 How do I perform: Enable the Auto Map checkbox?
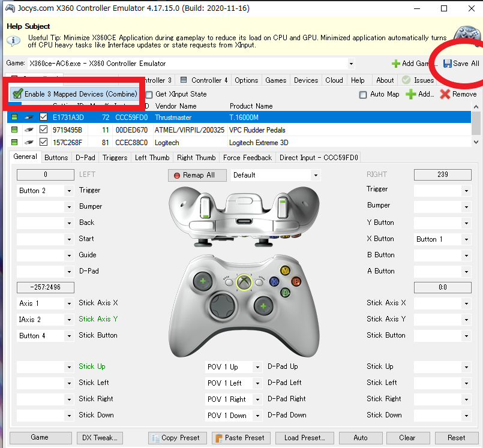(363, 95)
